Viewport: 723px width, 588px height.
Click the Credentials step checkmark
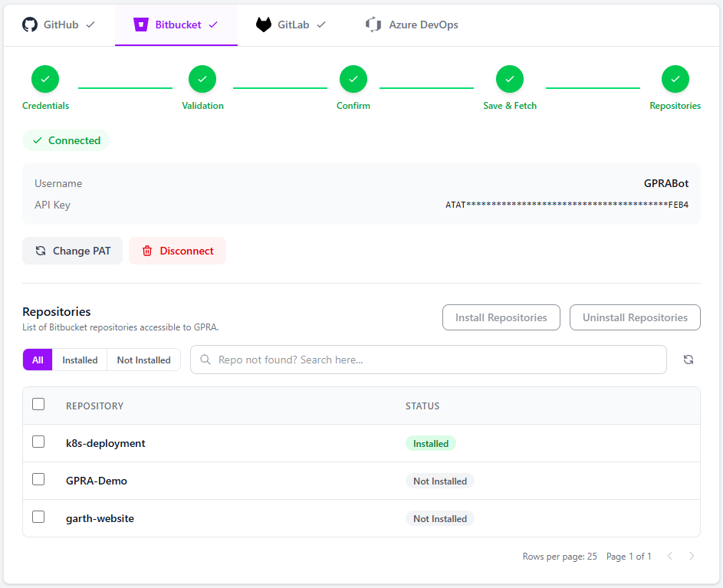coord(44,78)
